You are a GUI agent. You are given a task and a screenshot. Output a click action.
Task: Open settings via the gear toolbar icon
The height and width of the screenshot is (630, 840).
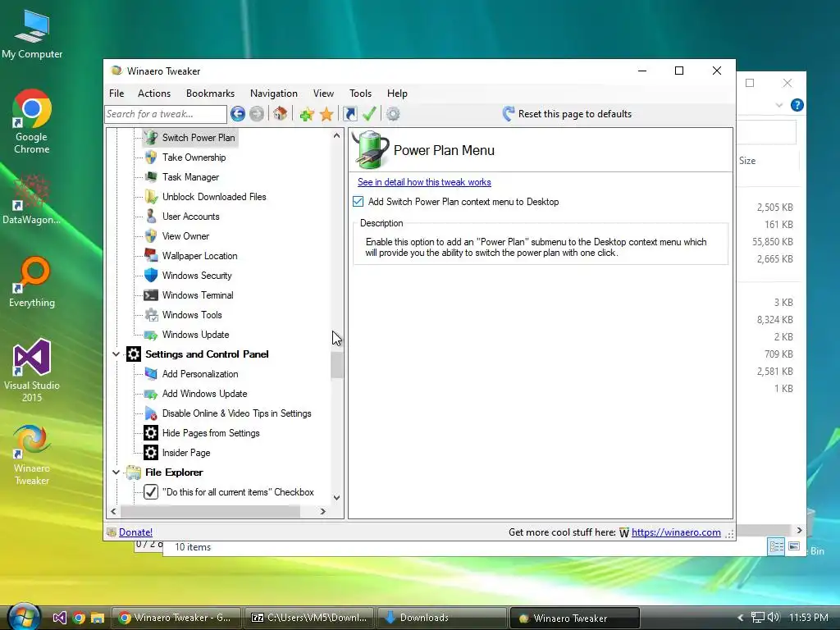tap(393, 113)
